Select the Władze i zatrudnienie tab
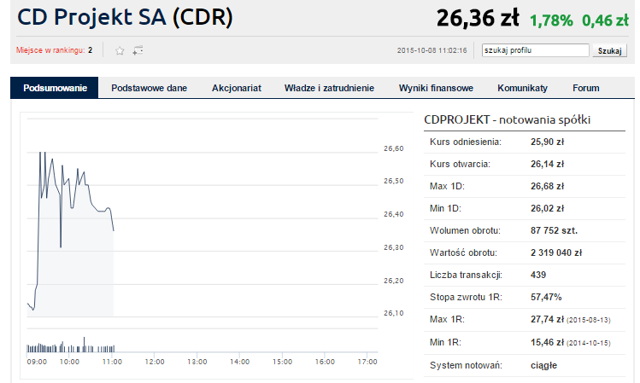The width and height of the screenshot is (640, 383). 329,88
